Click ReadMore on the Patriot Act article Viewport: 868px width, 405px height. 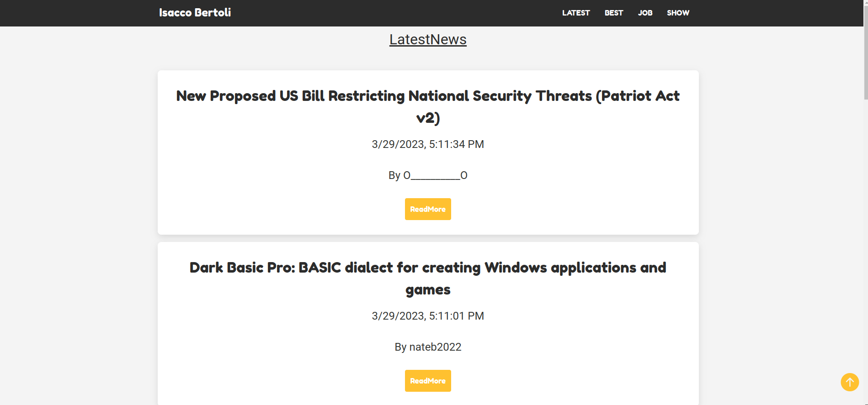coord(428,209)
